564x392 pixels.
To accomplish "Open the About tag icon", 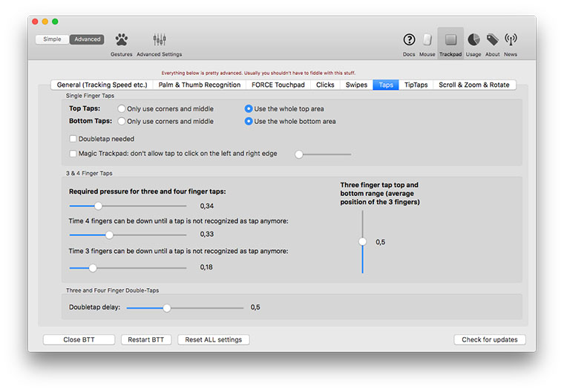I will point(493,39).
